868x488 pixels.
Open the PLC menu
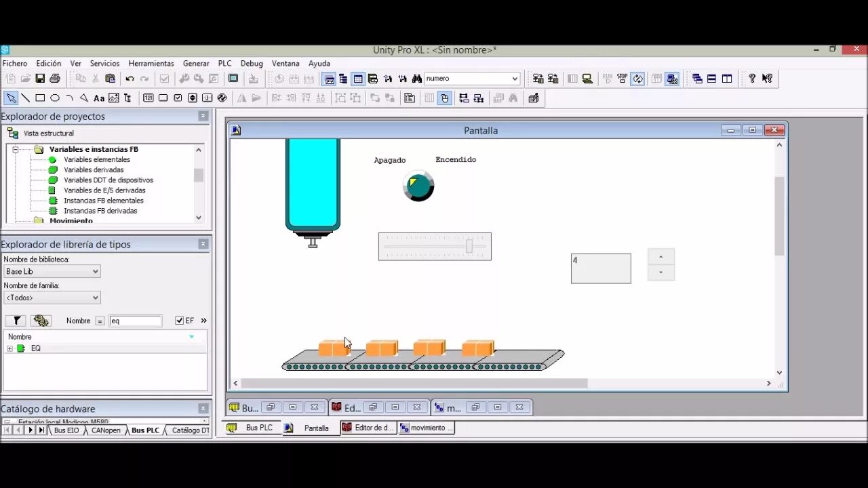pos(224,64)
